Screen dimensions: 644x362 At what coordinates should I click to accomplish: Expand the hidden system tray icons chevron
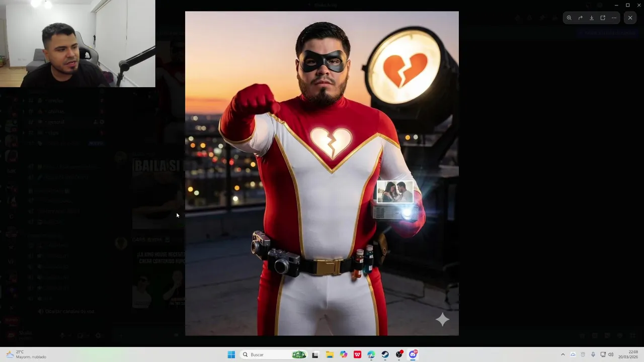[563, 354]
